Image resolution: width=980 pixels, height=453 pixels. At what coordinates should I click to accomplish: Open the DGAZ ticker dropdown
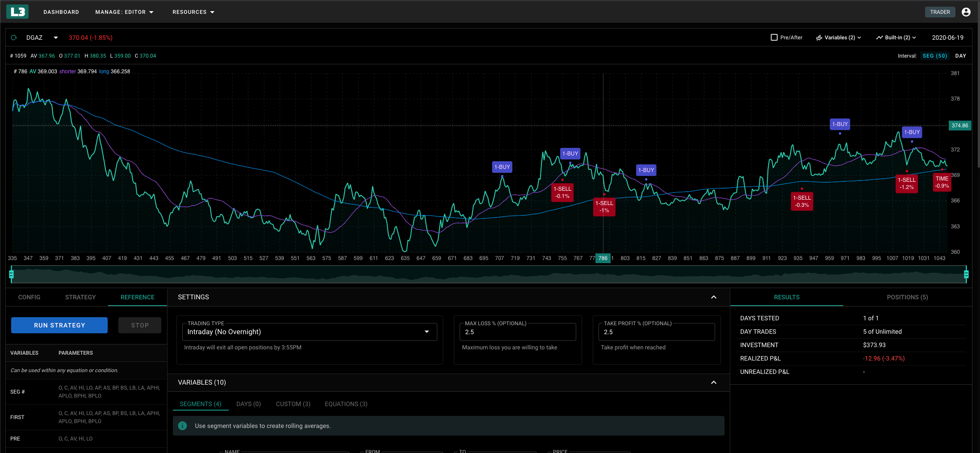pyautogui.click(x=55, y=38)
